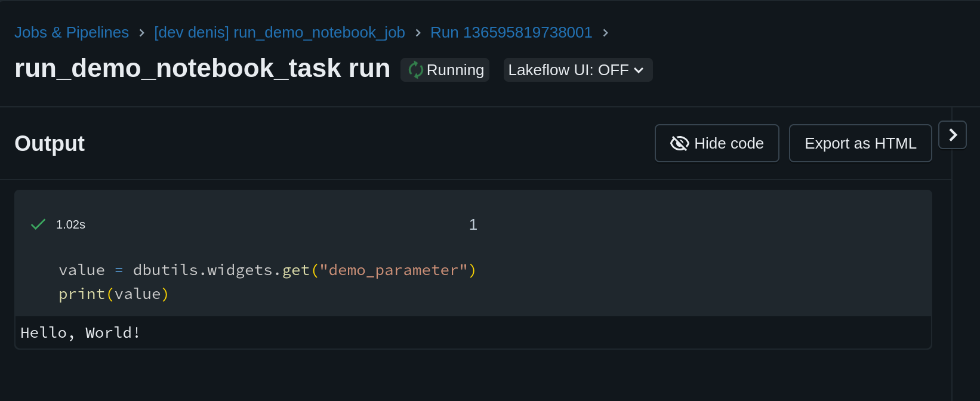
Task: Click the cell number 1 label
Action: click(x=473, y=224)
